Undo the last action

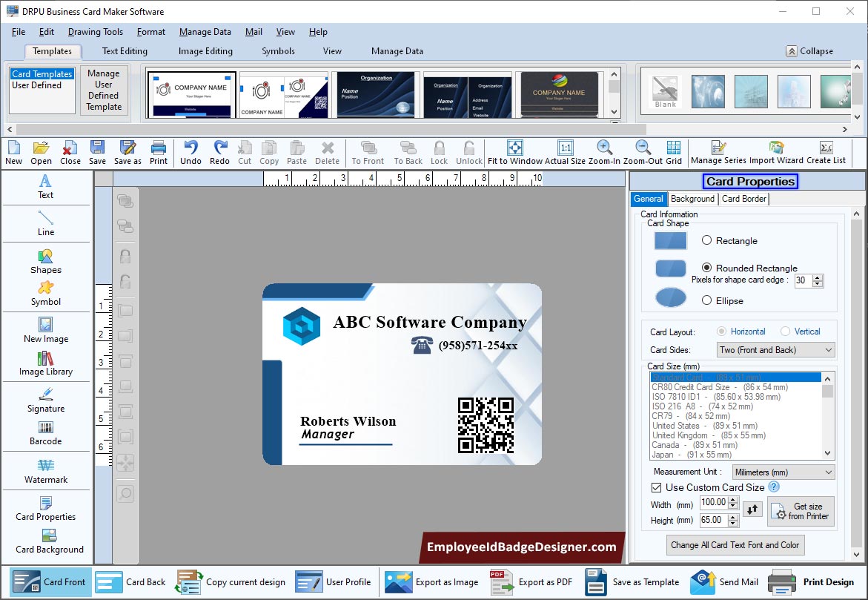191,153
